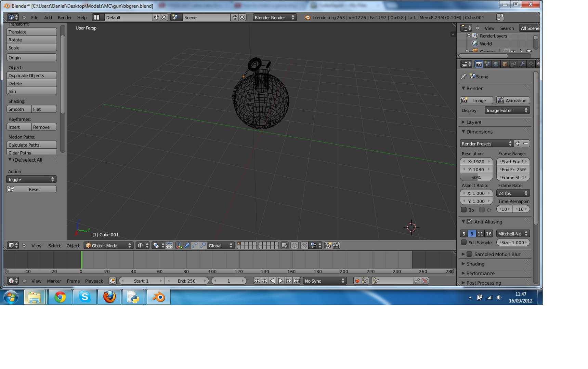
Task: Toggle use preview range clock icon
Action: click(112, 281)
